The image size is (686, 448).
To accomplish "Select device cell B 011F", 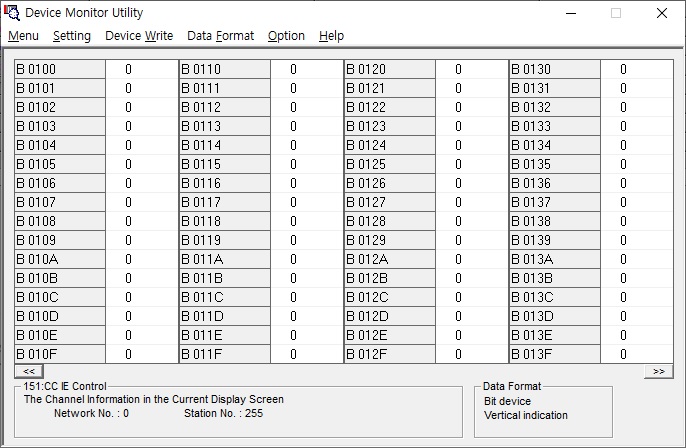I will (x=225, y=354).
